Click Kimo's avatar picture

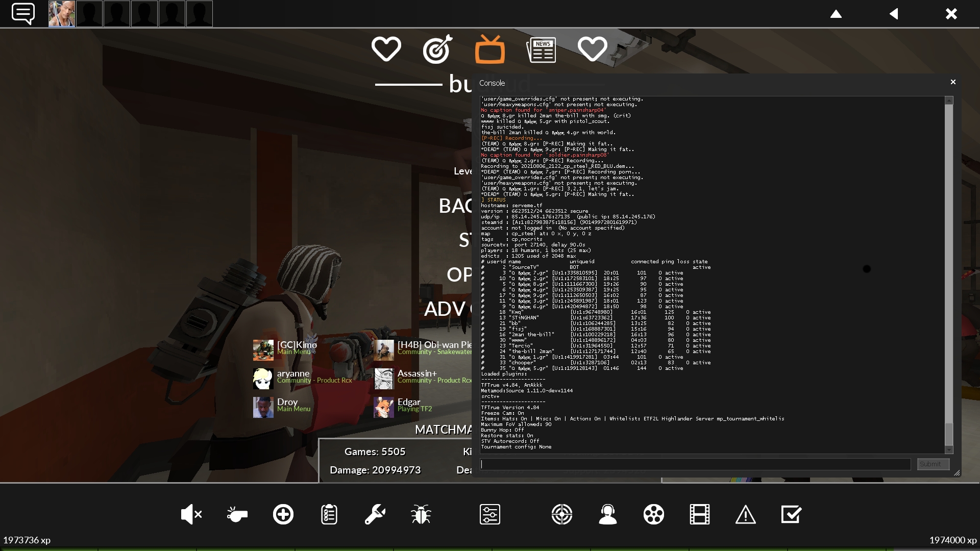263,350
